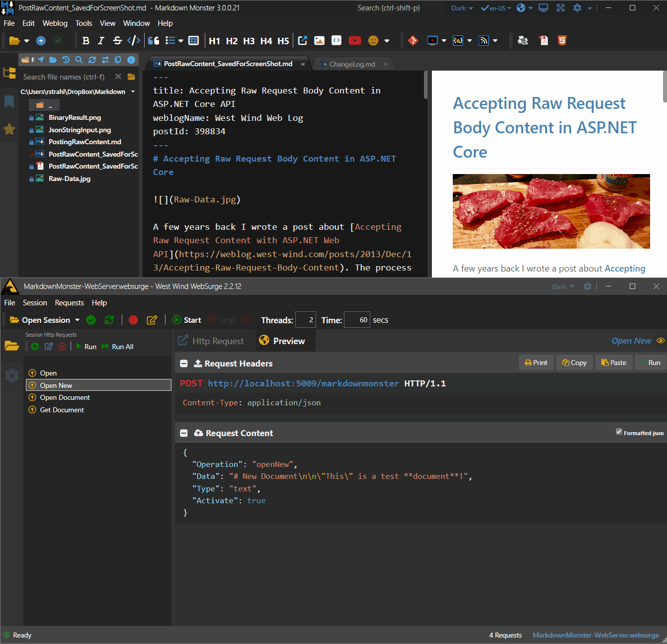Switch to the Http Request tab
This screenshot has width=667, height=644.
pos(211,341)
